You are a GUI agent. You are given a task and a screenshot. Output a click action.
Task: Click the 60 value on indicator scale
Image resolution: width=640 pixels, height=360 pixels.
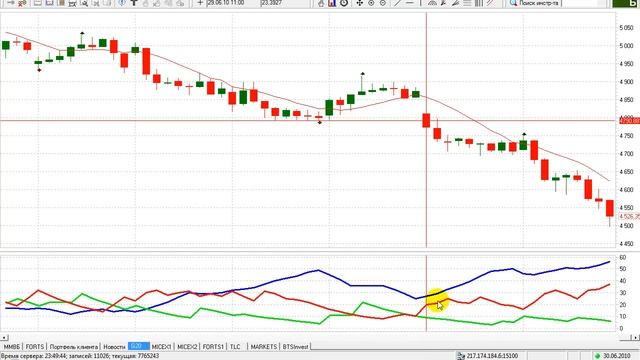622,258
